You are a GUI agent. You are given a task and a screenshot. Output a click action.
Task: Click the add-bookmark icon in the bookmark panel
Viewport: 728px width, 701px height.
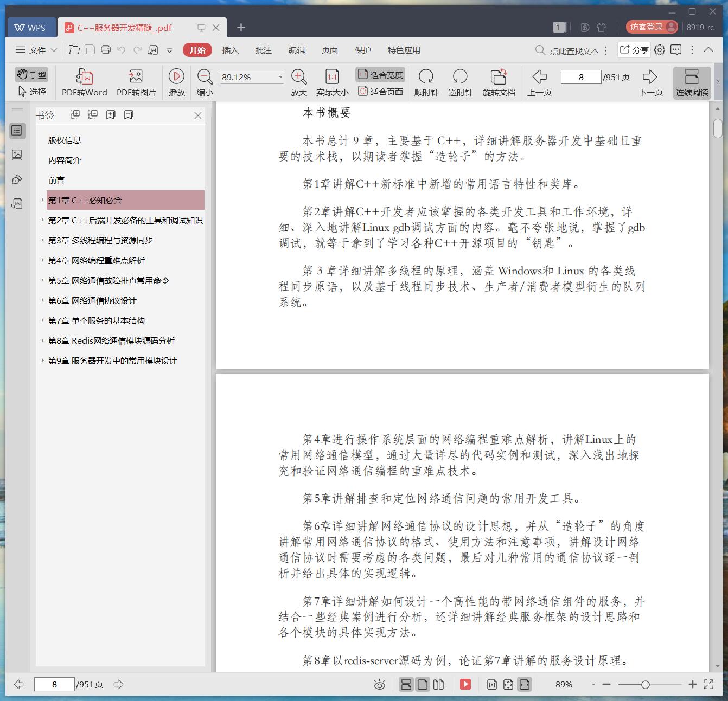coord(111,114)
